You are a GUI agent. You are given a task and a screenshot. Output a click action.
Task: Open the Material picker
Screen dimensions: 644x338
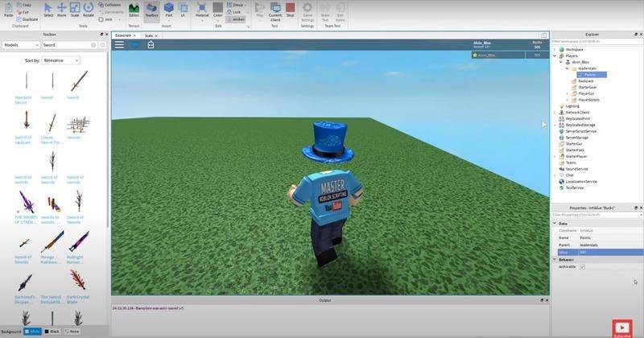202,10
